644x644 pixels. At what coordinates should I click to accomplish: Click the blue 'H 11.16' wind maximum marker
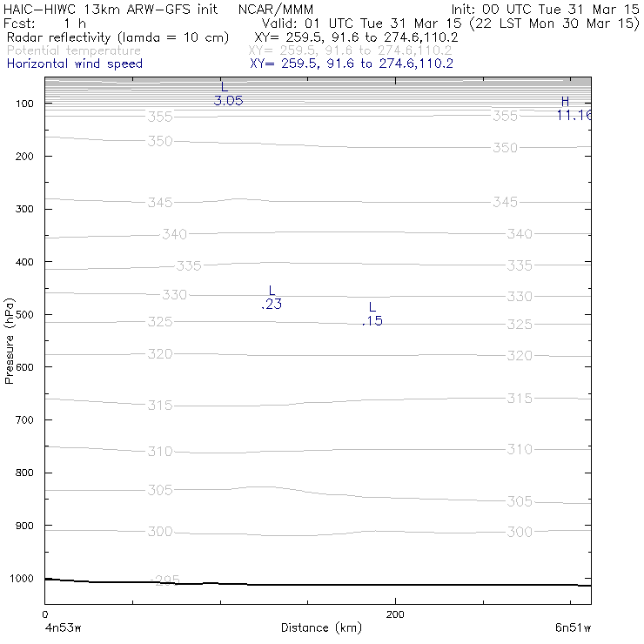[574, 109]
